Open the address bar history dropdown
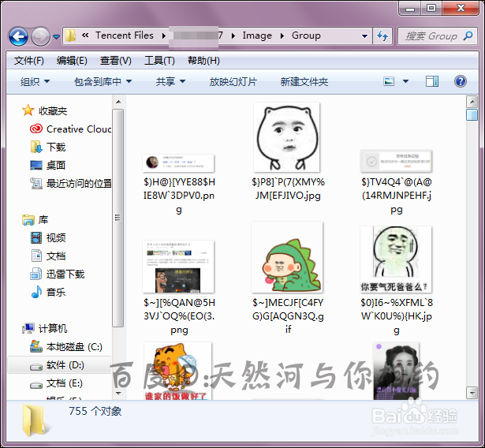Screen dimensions: 485x448 pos(364,36)
